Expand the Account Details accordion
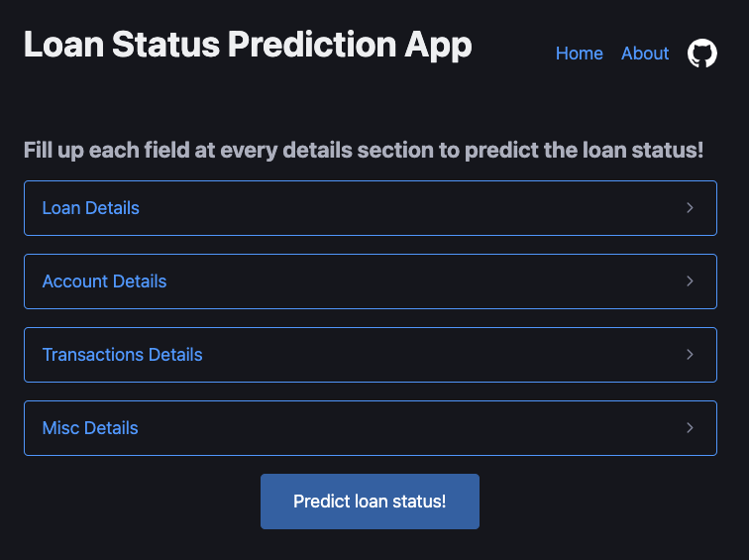Image resolution: width=749 pixels, height=560 pixels. pyautogui.click(x=371, y=281)
